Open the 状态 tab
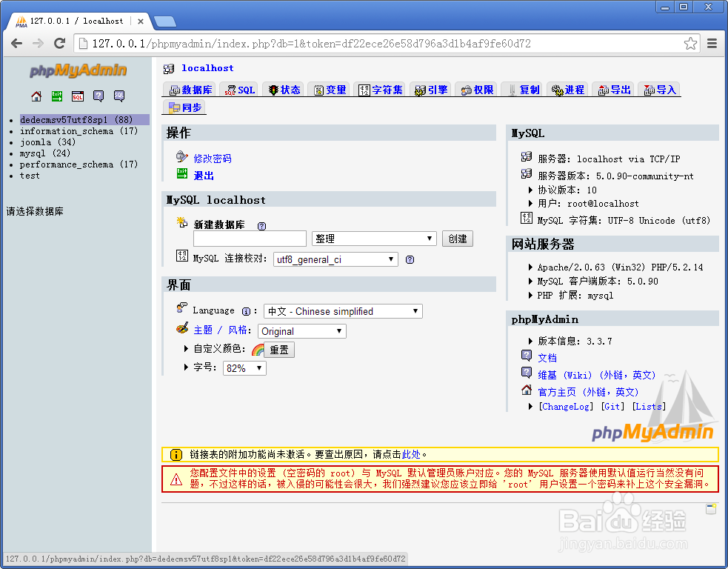 pyautogui.click(x=284, y=90)
